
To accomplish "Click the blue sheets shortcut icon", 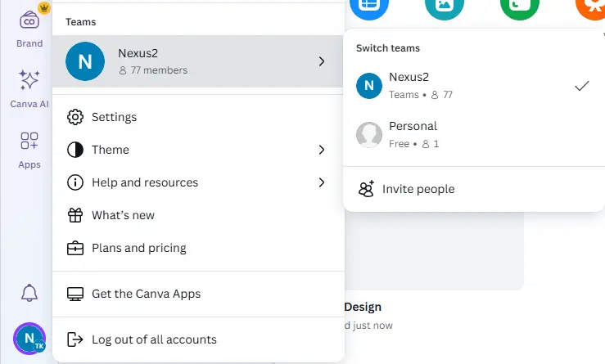I will [x=369, y=5].
